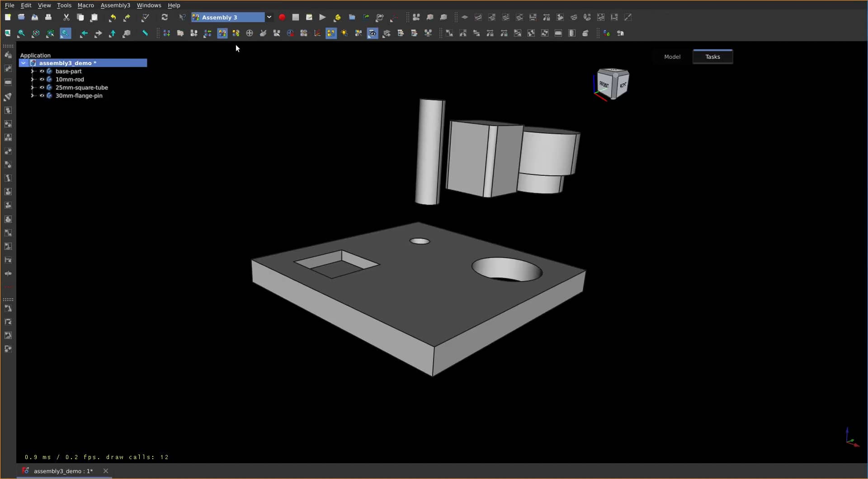The width and height of the screenshot is (868, 479).
Task: Click the Save document icon
Action: tap(35, 17)
